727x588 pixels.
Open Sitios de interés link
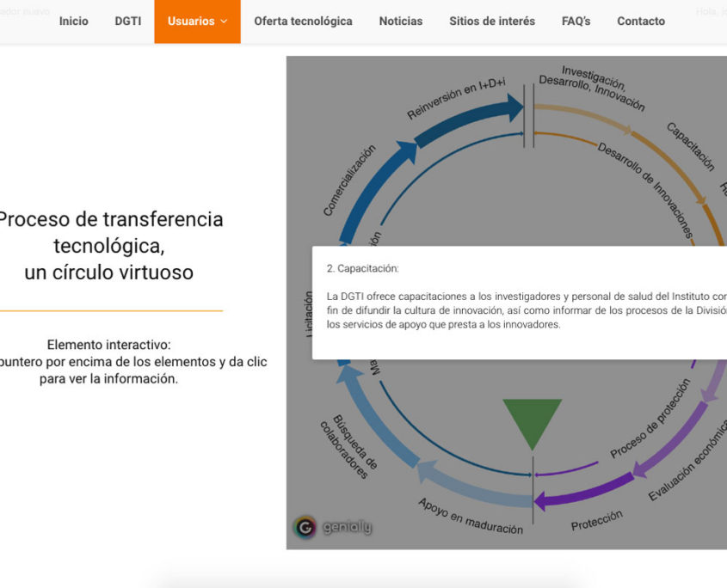point(491,21)
